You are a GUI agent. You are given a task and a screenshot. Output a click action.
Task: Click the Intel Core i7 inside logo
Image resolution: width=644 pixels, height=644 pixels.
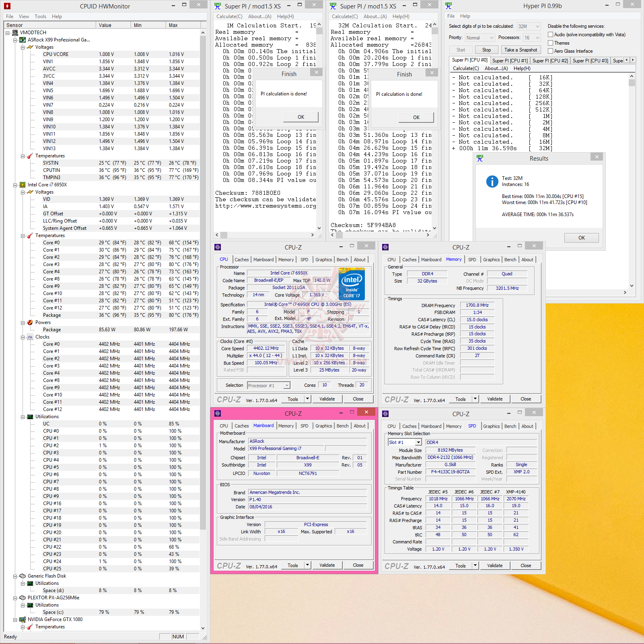click(352, 284)
